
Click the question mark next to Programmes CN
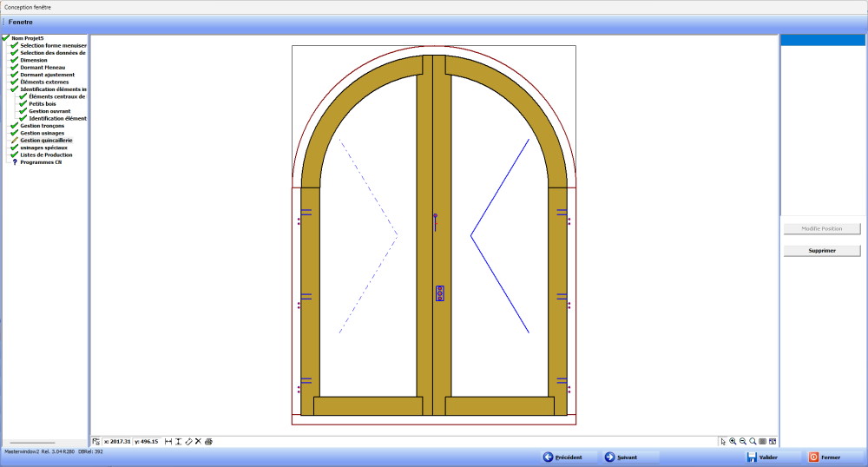coord(15,162)
